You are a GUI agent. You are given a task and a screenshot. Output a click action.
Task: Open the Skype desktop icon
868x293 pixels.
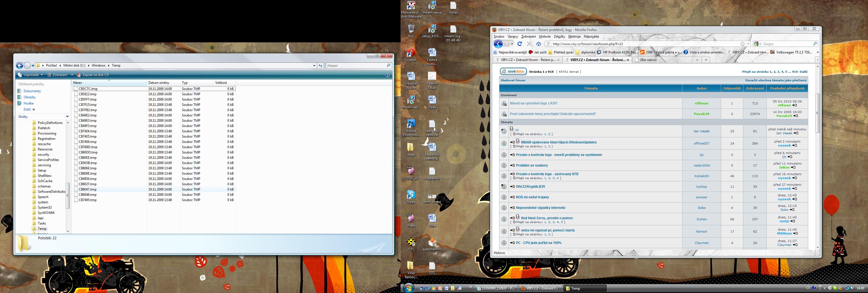(411, 195)
